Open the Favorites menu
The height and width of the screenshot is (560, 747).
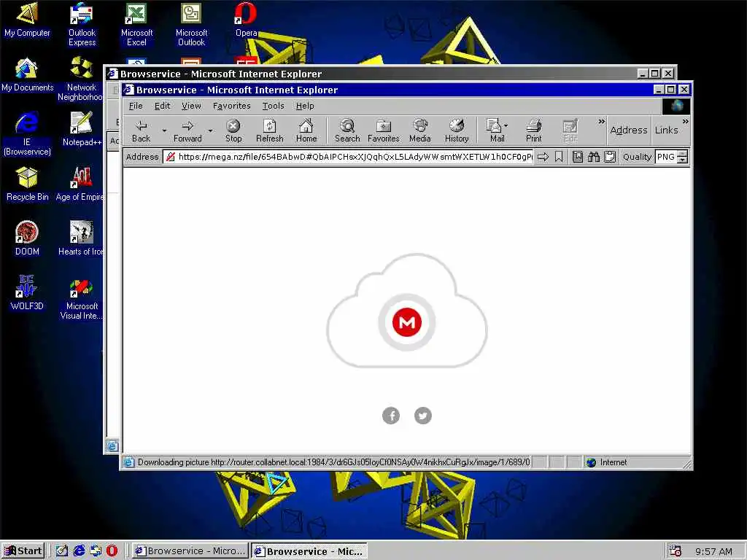point(231,106)
